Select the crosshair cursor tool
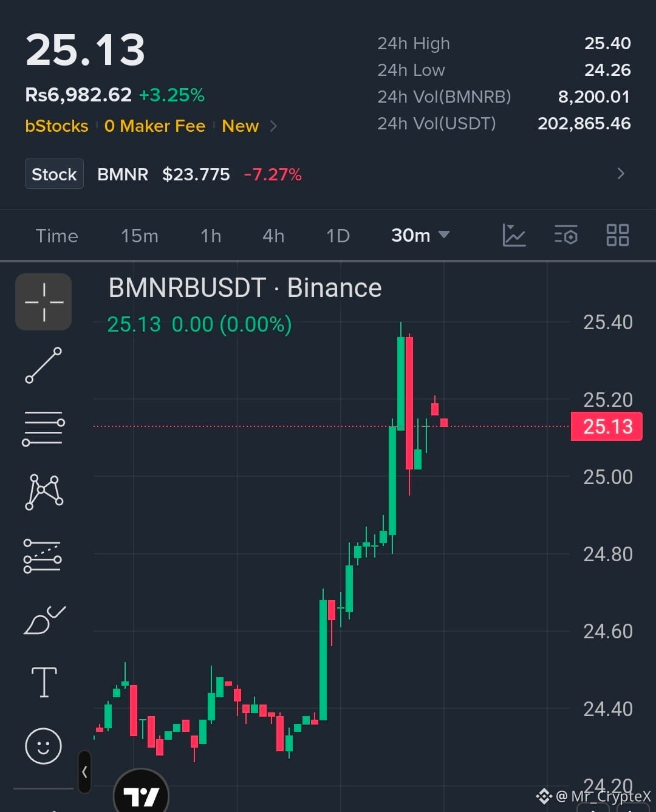 [x=43, y=302]
